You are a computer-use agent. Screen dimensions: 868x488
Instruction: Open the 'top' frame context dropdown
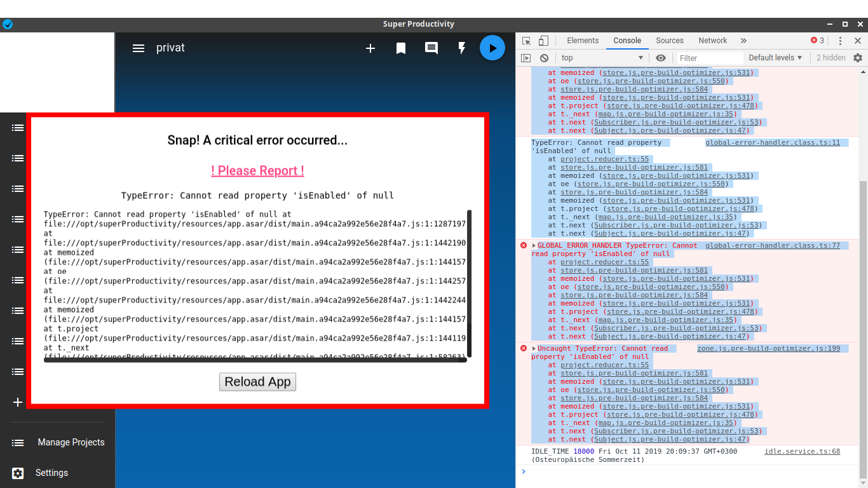click(602, 57)
